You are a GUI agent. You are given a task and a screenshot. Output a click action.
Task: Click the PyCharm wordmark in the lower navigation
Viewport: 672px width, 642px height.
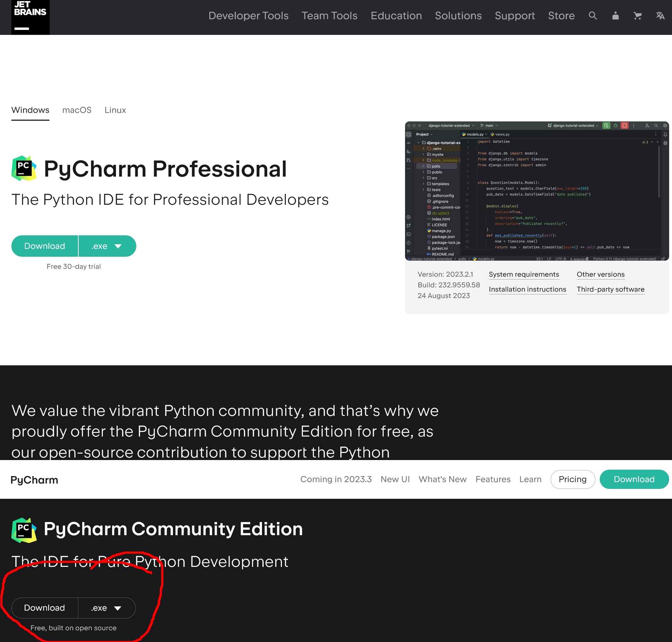coord(34,479)
